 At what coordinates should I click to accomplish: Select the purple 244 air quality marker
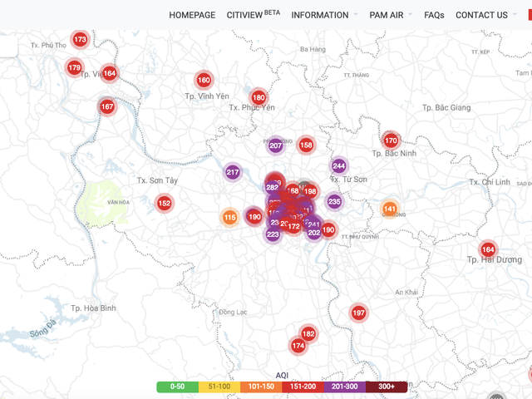coord(338,165)
